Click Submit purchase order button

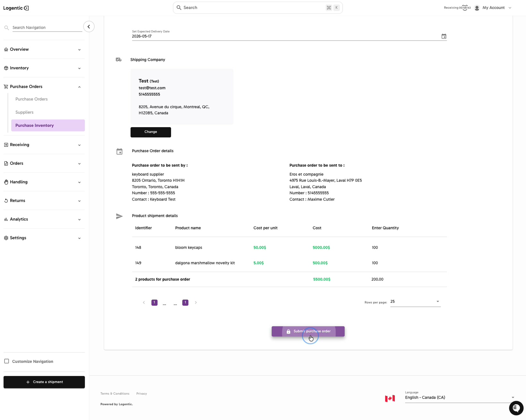click(x=308, y=331)
